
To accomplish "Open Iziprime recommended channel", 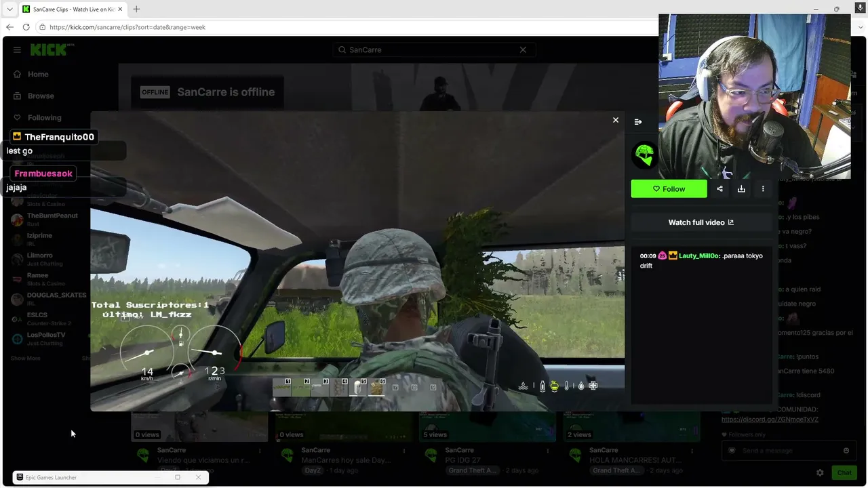I will pyautogui.click(x=33, y=239).
